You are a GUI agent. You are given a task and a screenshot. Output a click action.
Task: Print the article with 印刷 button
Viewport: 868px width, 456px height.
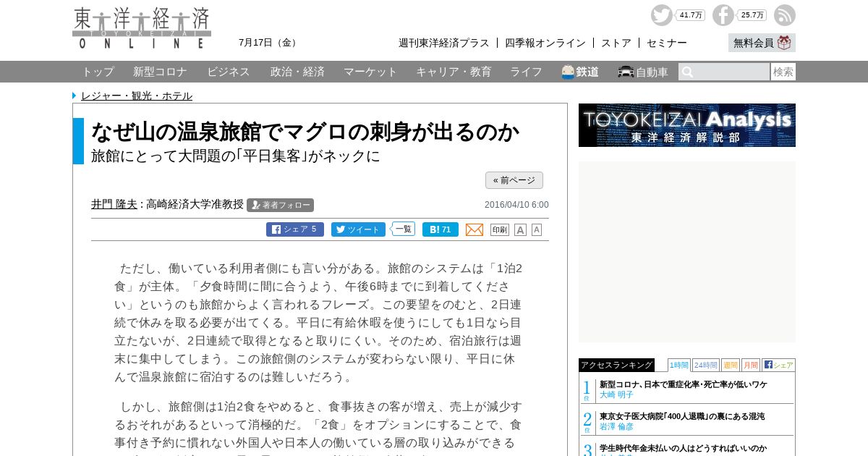tap(500, 229)
